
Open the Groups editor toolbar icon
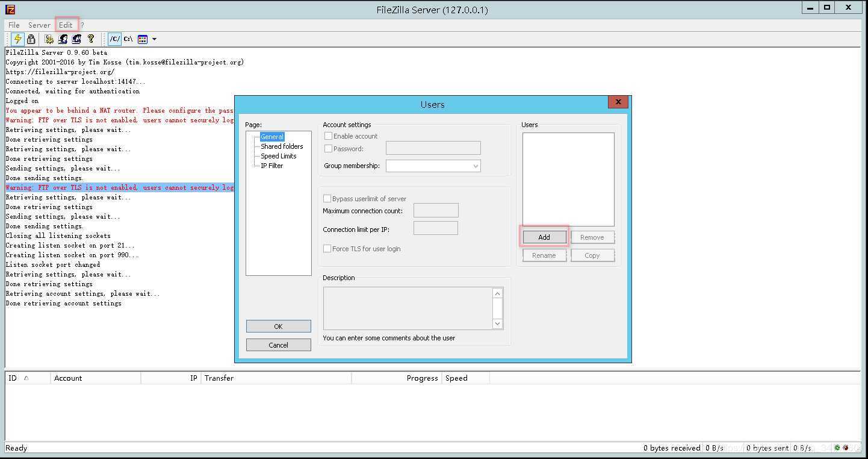click(76, 39)
